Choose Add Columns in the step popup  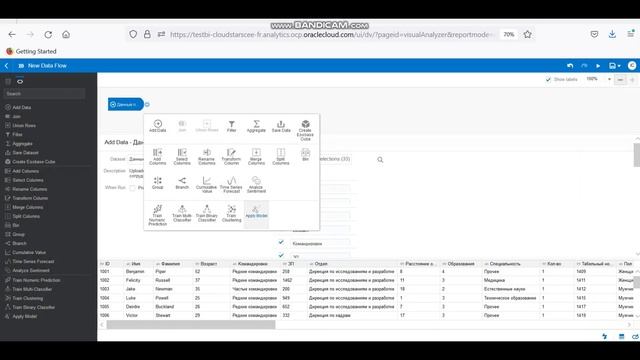click(158, 157)
